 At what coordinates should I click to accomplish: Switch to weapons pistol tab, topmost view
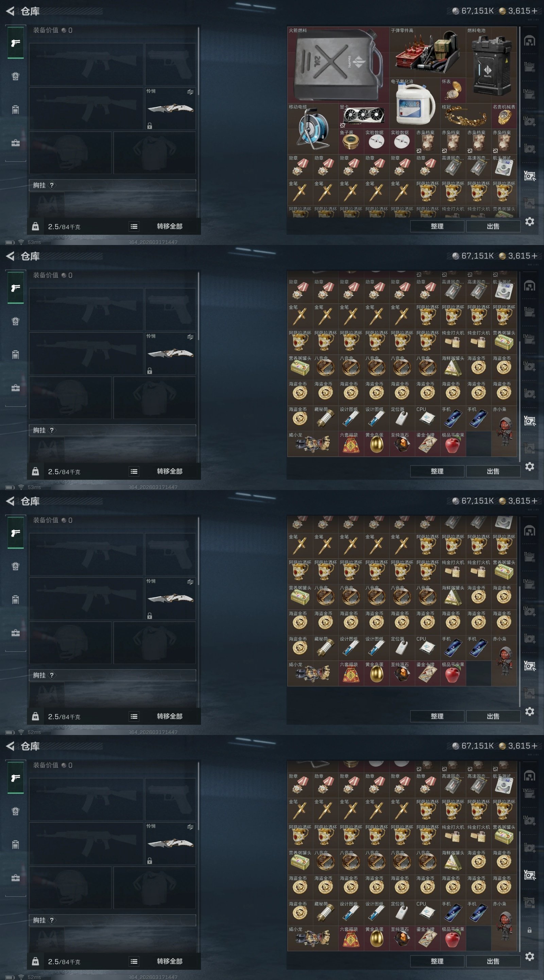tap(16, 43)
